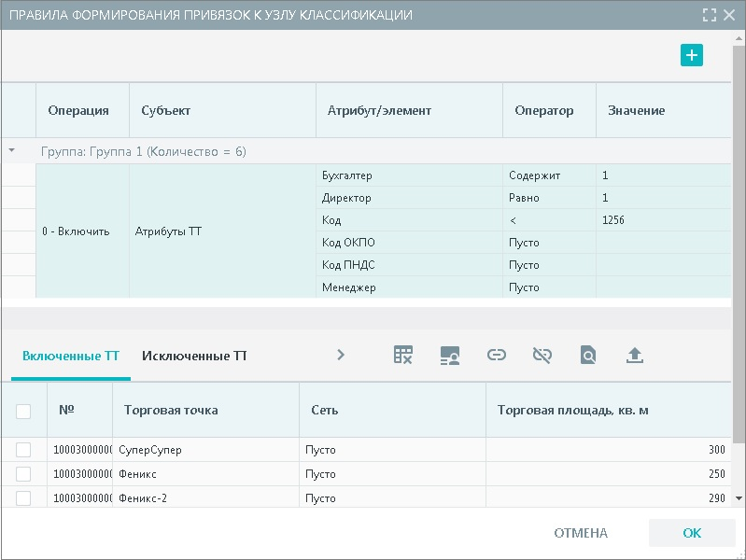Click scrollbar up arrow at top right

(x=739, y=38)
